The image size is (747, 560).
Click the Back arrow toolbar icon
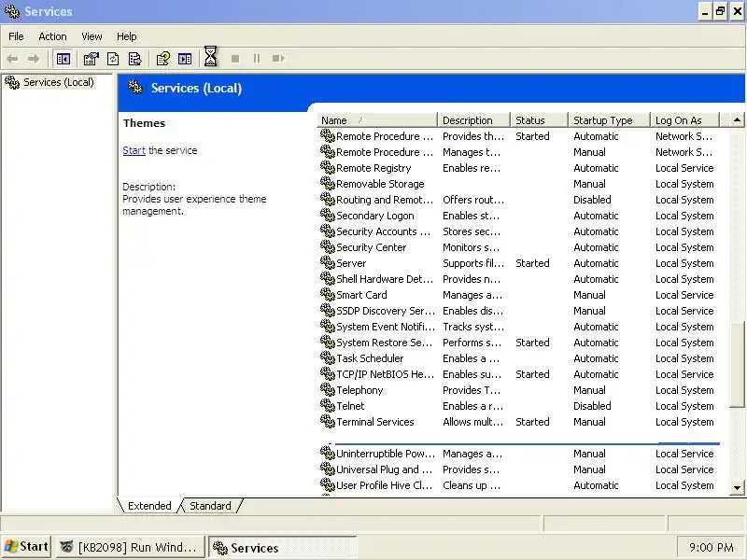(x=12, y=59)
